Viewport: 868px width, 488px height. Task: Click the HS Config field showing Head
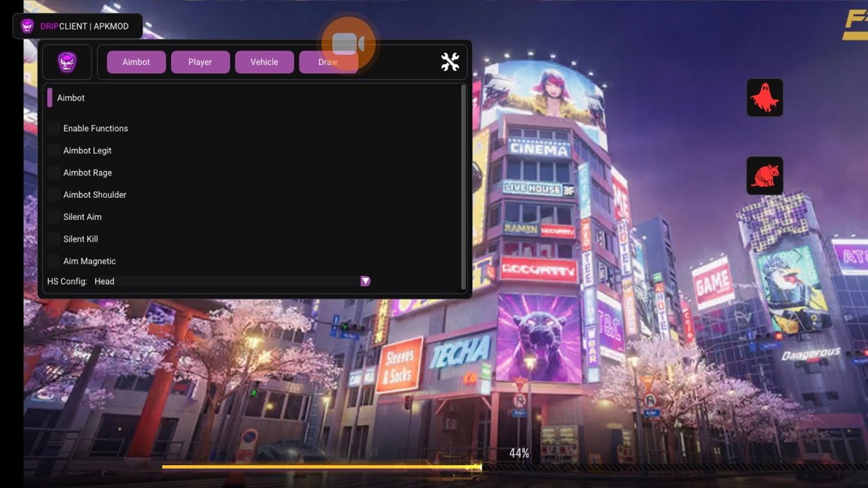[x=230, y=281]
